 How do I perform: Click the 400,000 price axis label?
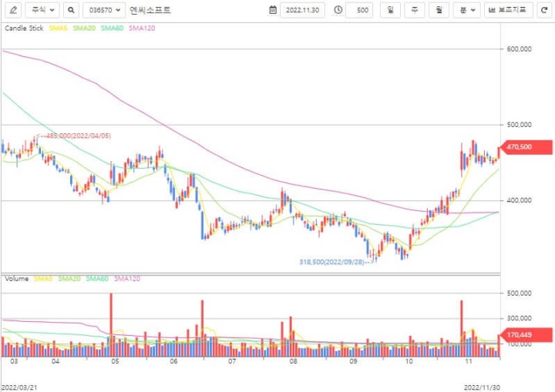pos(519,200)
